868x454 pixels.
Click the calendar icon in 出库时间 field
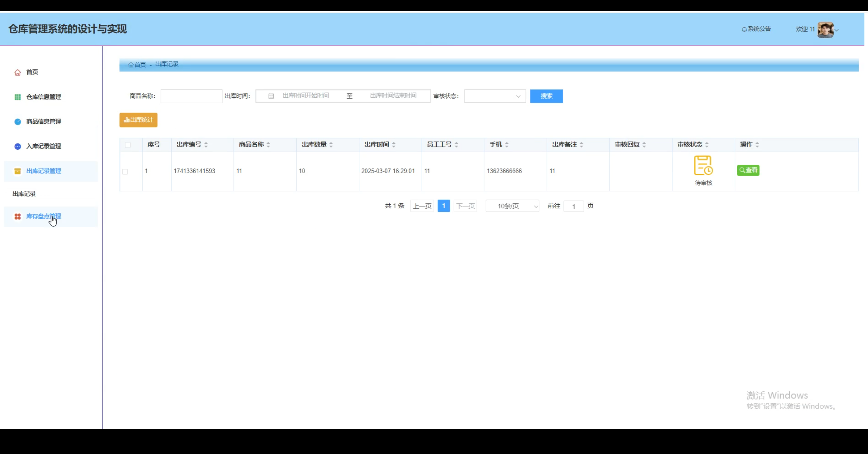270,96
